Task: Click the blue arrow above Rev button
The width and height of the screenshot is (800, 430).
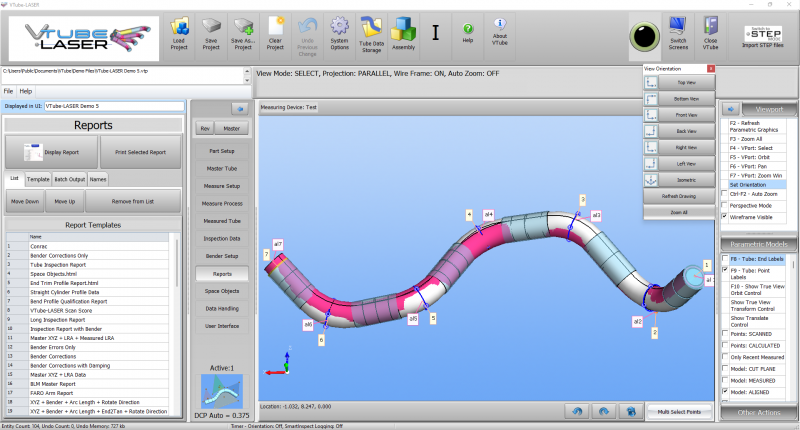Action: (x=240, y=109)
